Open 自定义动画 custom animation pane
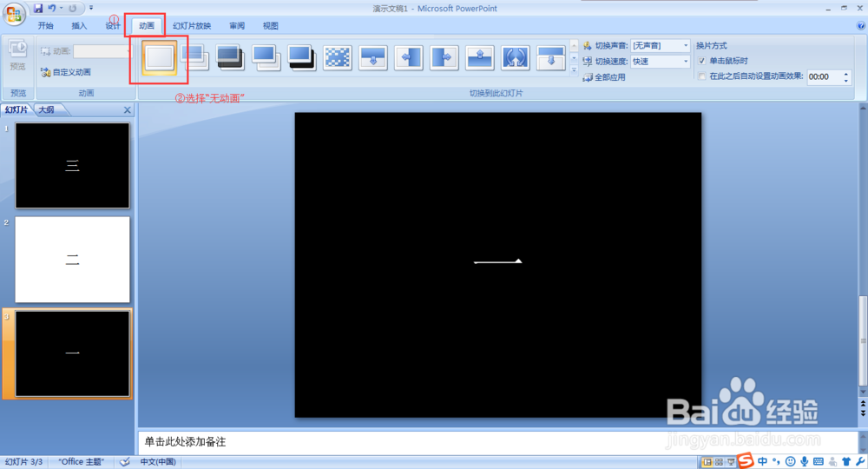868x469 pixels. coord(66,72)
